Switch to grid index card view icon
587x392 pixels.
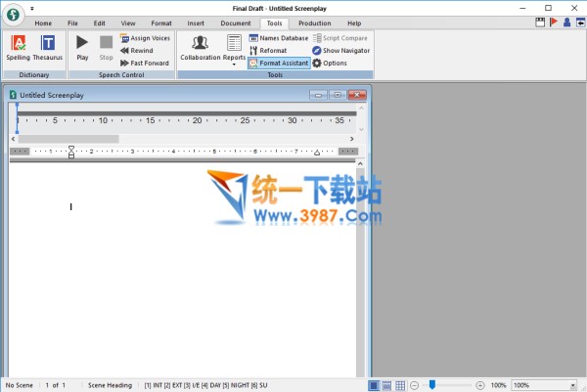400,385
